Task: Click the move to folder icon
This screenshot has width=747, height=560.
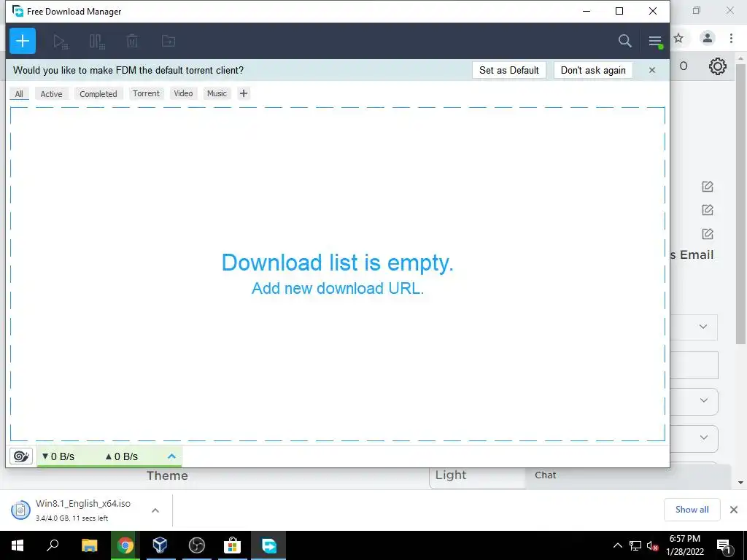Action: point(169,42)
